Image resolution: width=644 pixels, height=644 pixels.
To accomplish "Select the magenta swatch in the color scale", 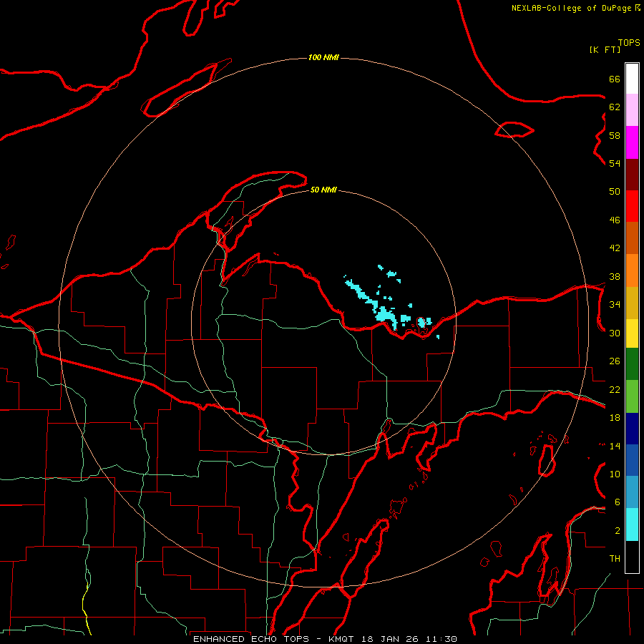I will click(632, 142).
